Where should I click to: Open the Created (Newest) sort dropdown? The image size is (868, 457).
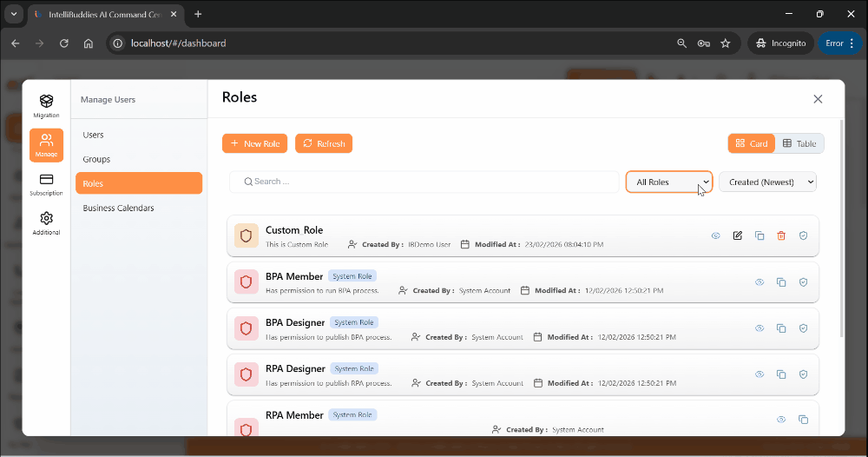767,182
